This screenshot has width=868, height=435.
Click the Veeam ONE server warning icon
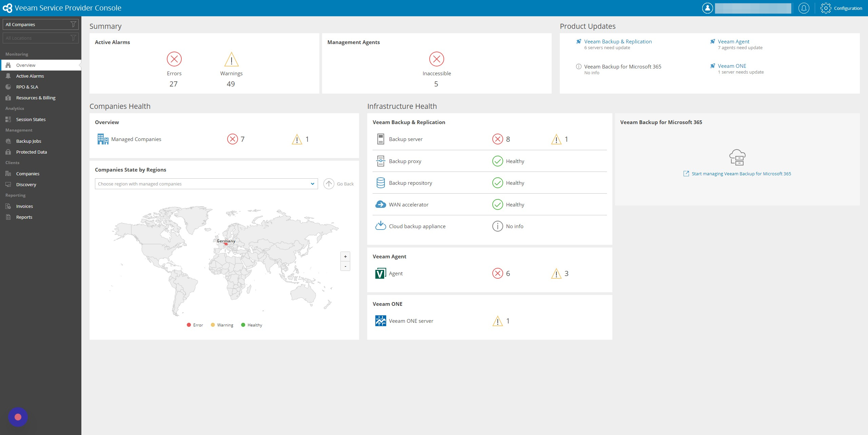click(x=497, y=321)
